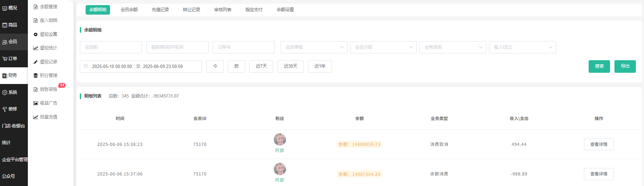Screen dimensions: 644x186
Task: Open 积分管理 coins icon item
Action: [x=36, y=75]
